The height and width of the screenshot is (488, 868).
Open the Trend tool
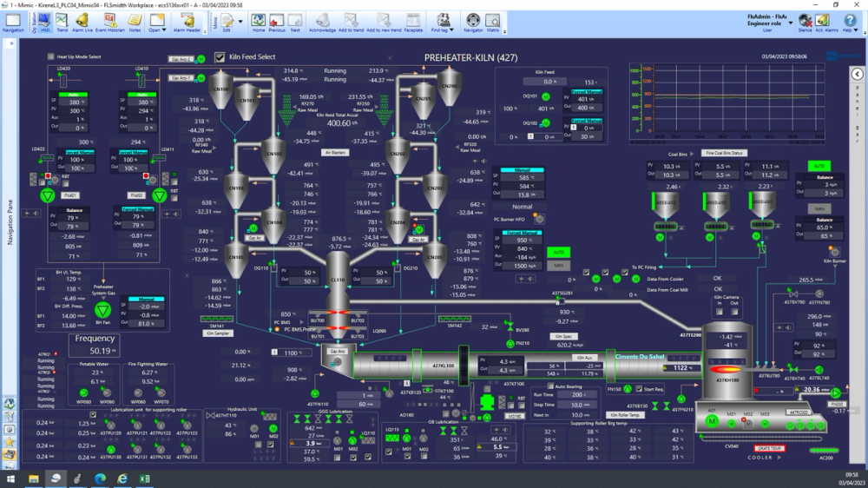click(x=62, y=23)
